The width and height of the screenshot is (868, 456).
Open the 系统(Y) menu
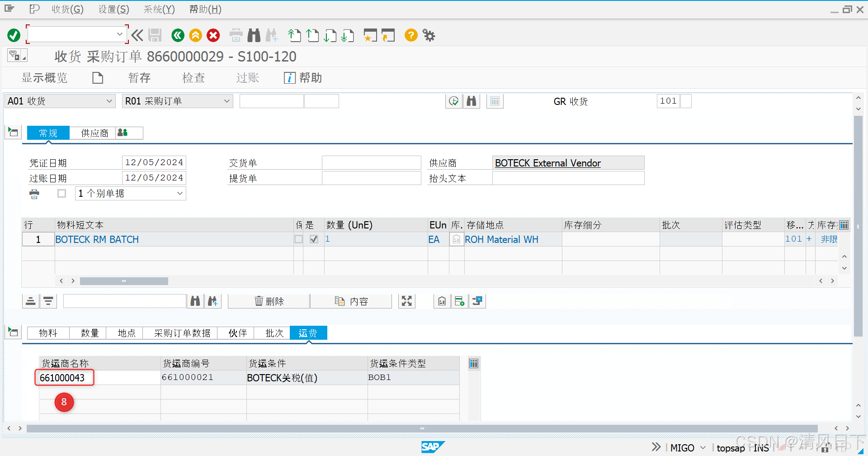pos(159,9)
